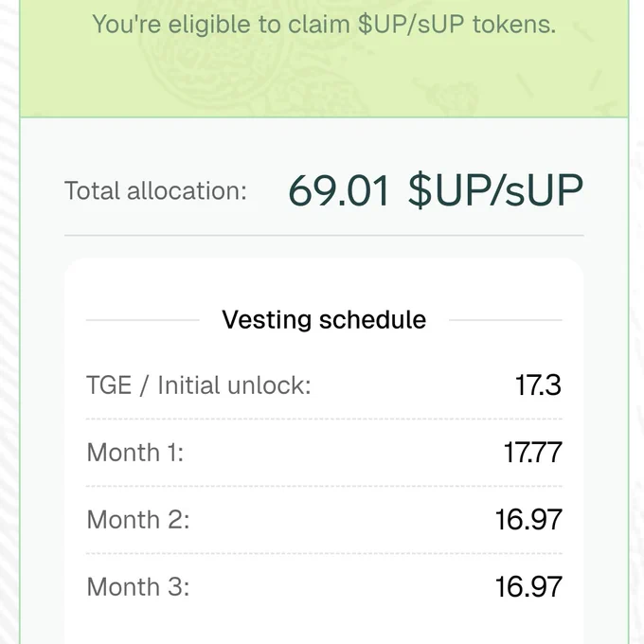This screenshot has height=644, width=644.
Task: Select the Month 2 row label
Action: (x=138, y=520)
